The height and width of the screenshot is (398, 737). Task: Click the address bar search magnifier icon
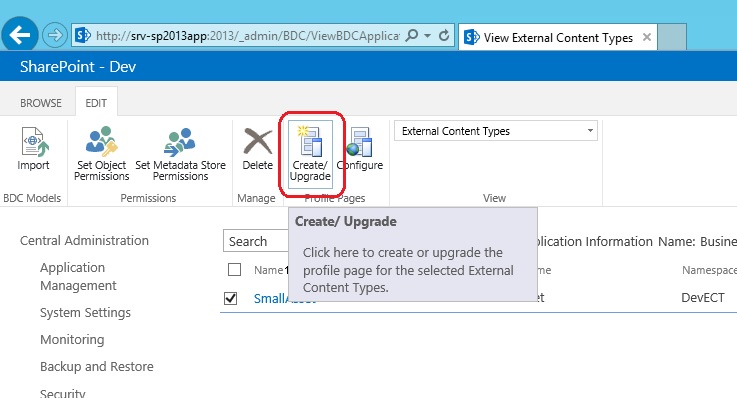click(x=412, y=35)
